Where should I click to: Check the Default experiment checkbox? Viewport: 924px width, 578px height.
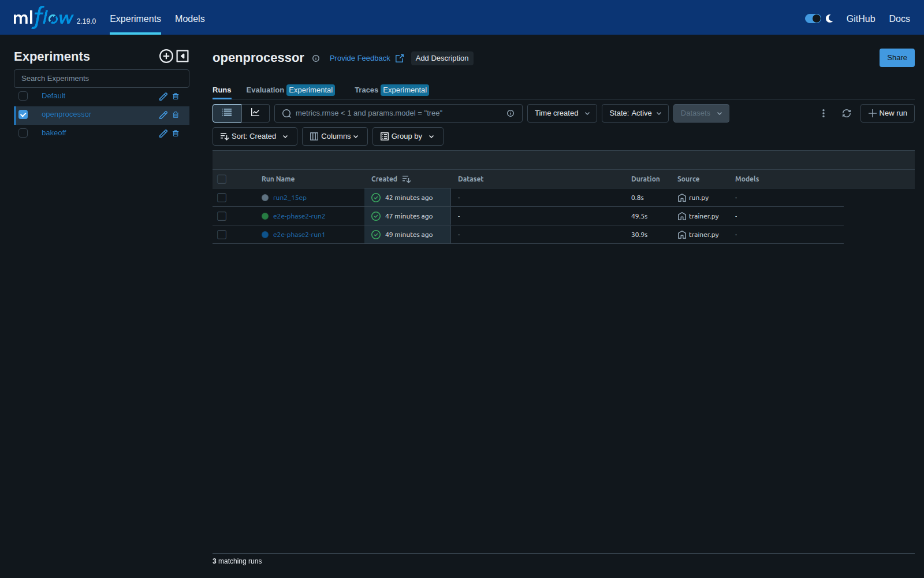point(23,96)
